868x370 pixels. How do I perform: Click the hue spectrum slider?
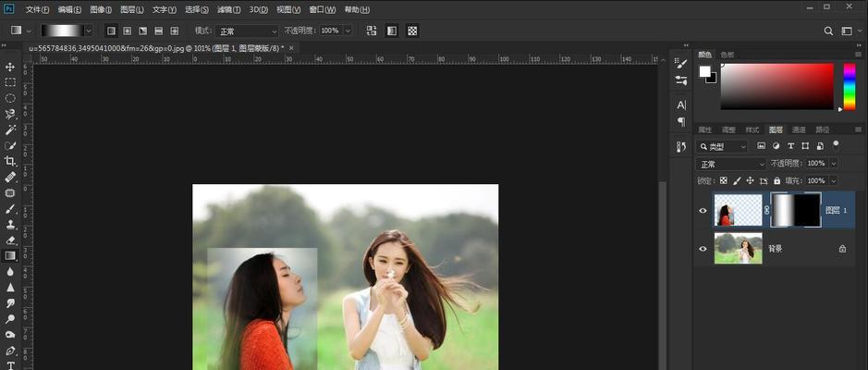[850, 86]
